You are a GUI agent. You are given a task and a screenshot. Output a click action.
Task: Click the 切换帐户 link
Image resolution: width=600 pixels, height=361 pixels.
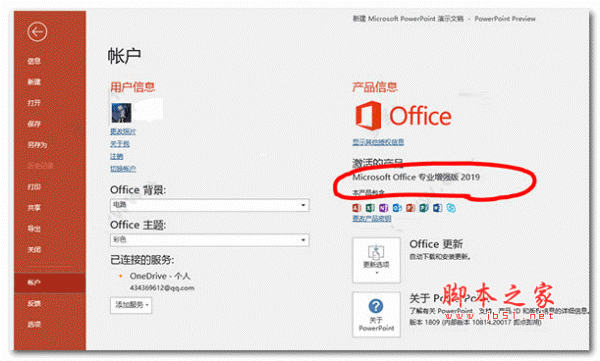pos(123,168)
